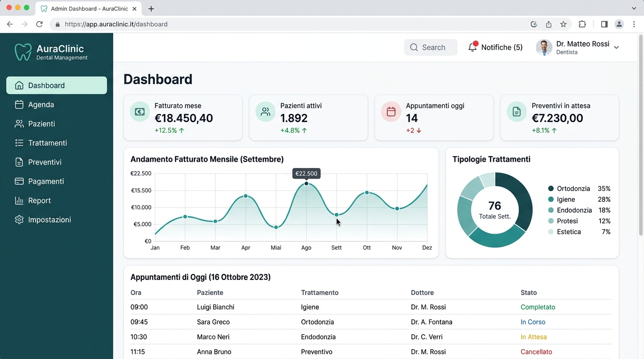
Task: Click the Impostazioni gear icon
Action: coord(19,220)
